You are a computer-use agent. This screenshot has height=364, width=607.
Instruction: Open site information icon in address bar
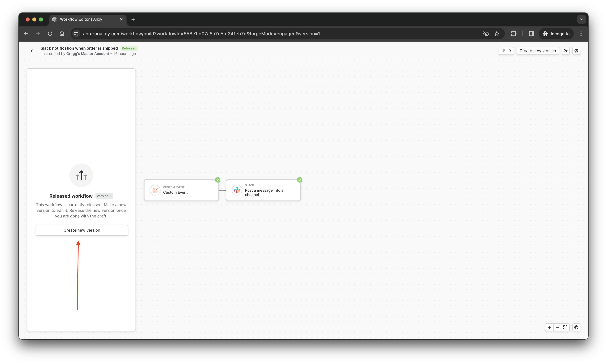click(76, 34)
